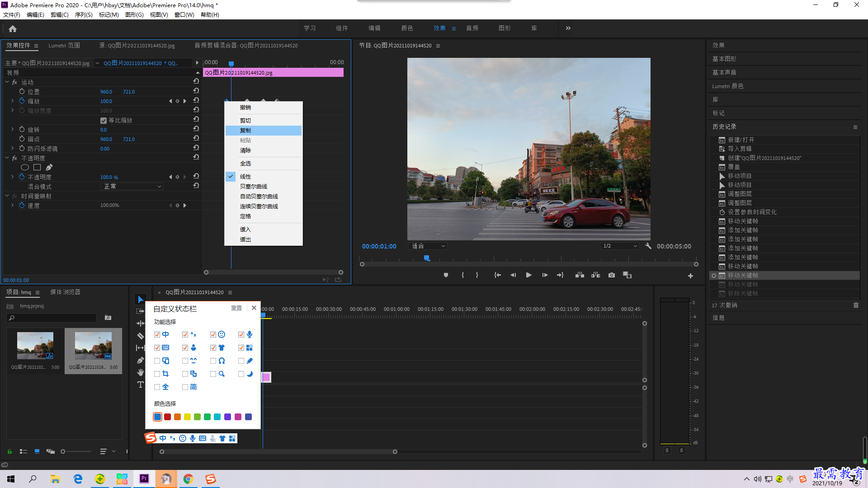Step back one frame
Screen dimensions: 868x488
513,275
